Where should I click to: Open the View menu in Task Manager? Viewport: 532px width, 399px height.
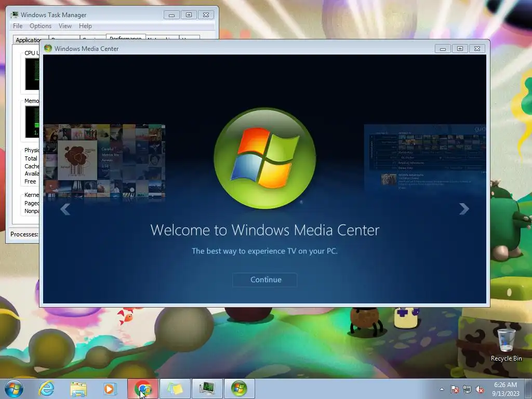click(x=65, y=26)
